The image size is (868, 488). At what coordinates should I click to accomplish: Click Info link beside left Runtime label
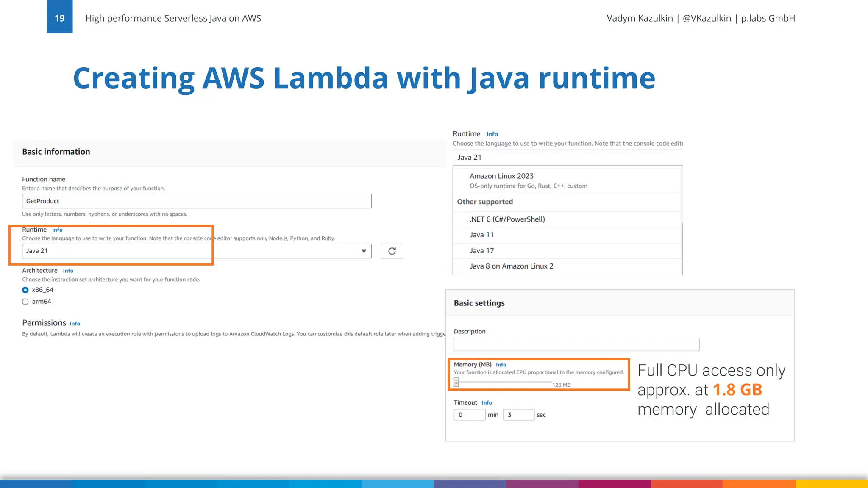(57, 230)
